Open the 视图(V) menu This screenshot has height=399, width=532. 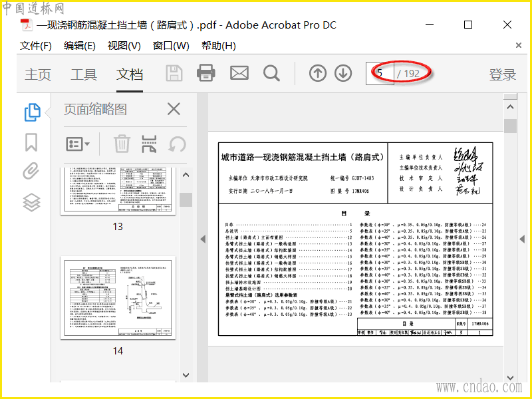124,46
